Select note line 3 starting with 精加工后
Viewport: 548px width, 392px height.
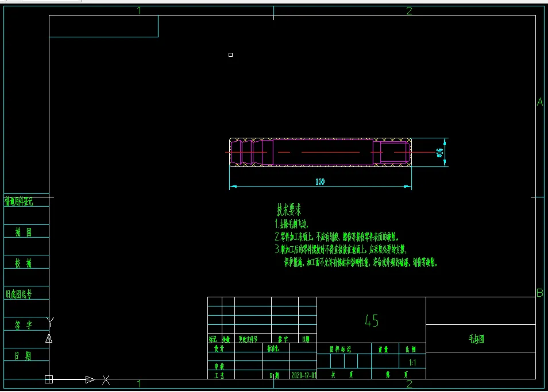pos(341,249)
